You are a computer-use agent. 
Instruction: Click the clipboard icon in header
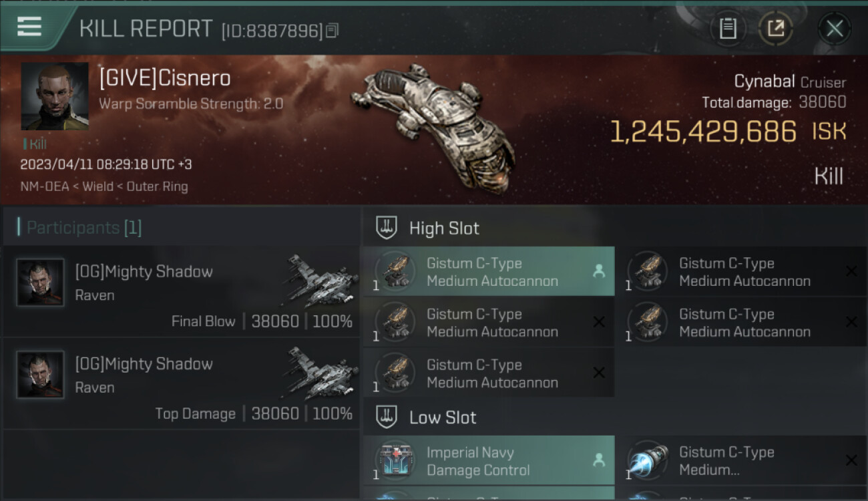click(x=728, y=29)
